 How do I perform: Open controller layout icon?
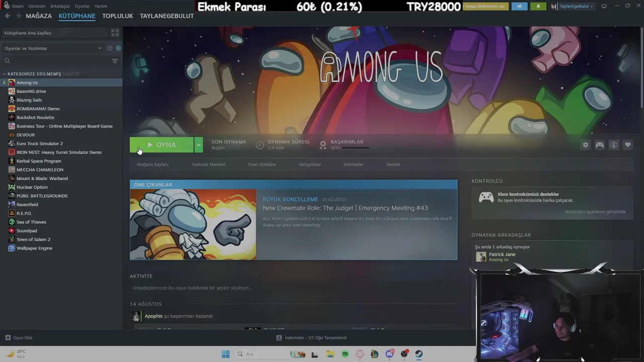coord(600,145)
